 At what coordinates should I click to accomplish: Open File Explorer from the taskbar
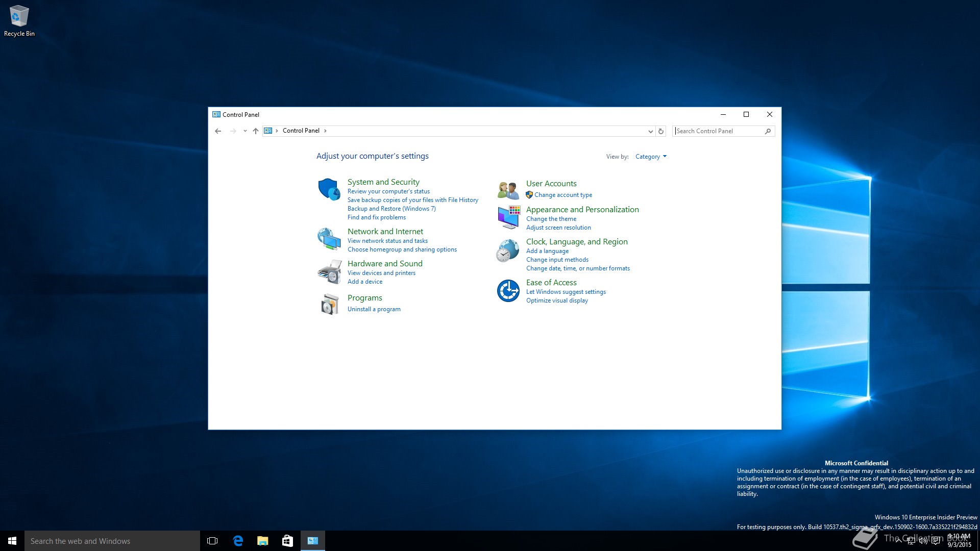tap(263, 541)
